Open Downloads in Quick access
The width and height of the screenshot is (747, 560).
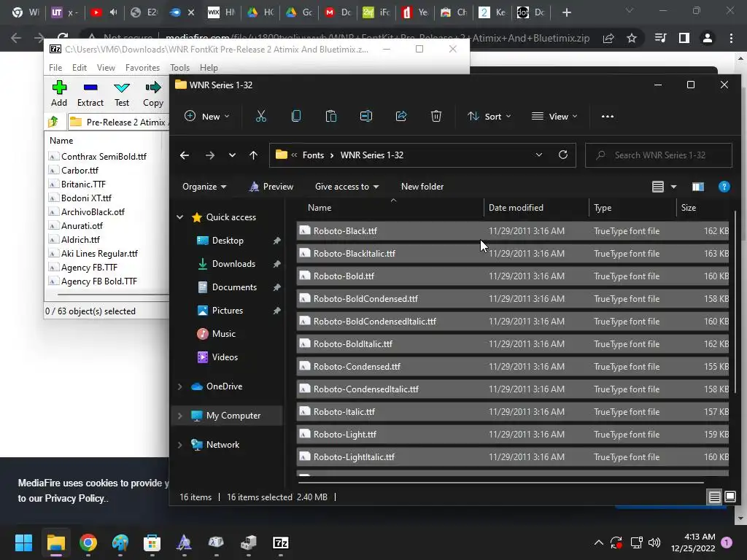pyautogui.click(x=233, y=264)
